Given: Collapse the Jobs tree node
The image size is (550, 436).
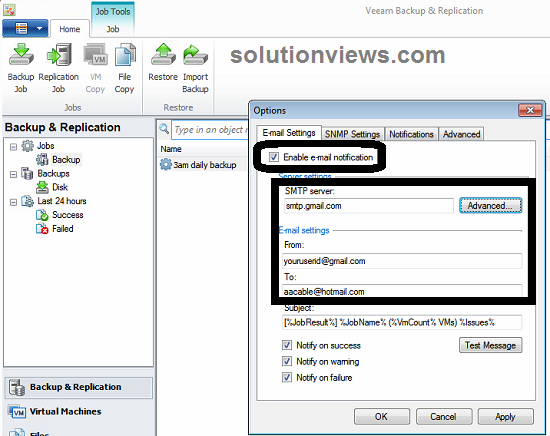Looking at the screenshot, I should (x=13, y=147).
